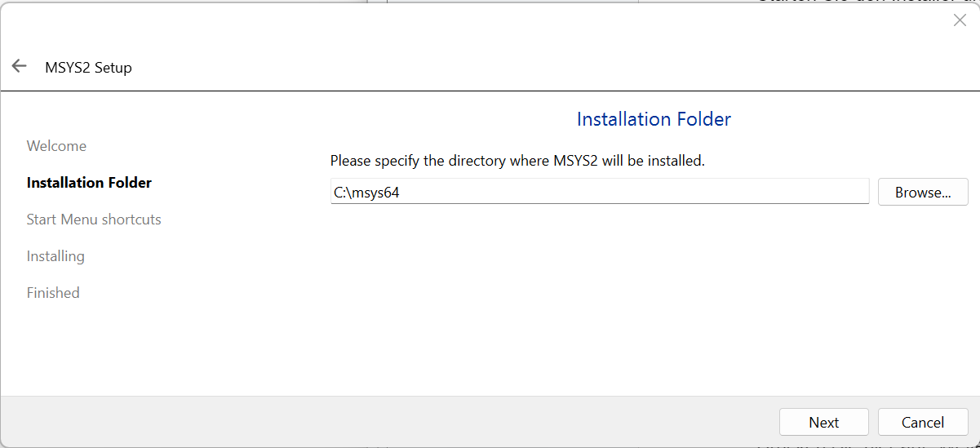
Task: Click the gray footer bar left of Next
Action: coord(392,422)
